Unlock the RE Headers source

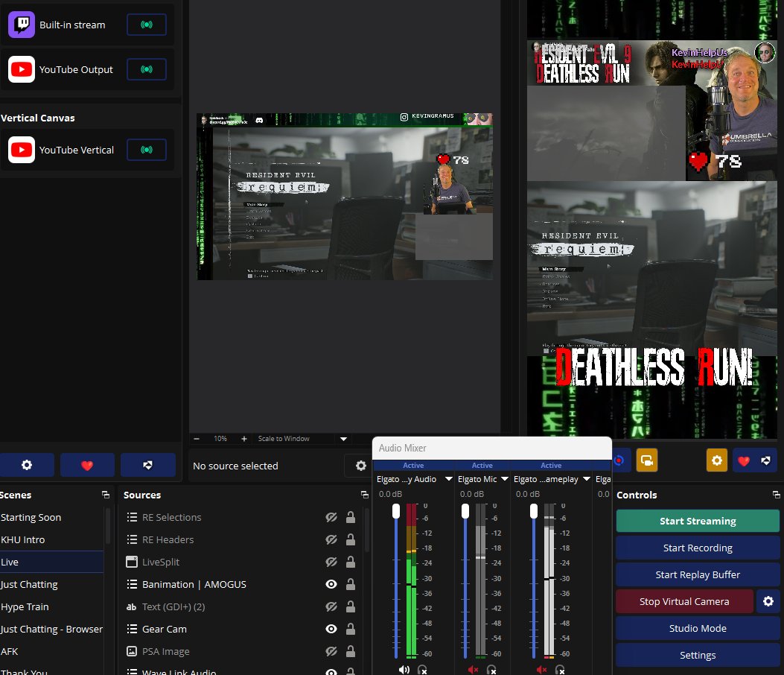pos(351,539)
